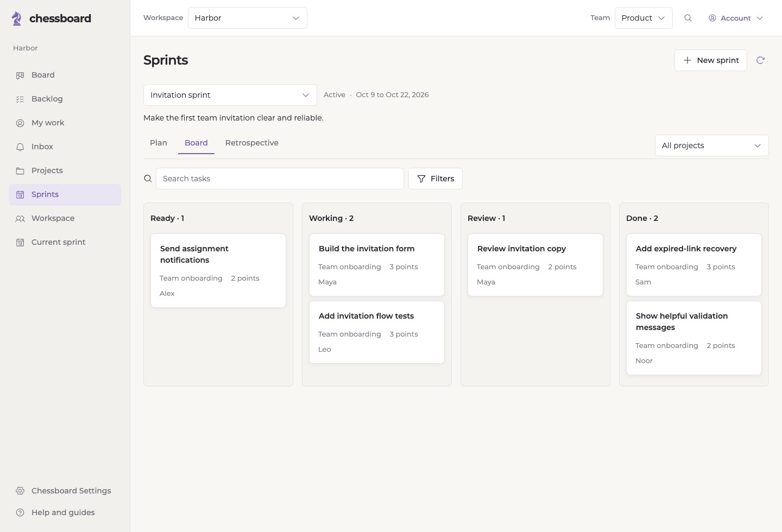Select the Board tab
Viewport: 782px width, 532px height.
196,143
